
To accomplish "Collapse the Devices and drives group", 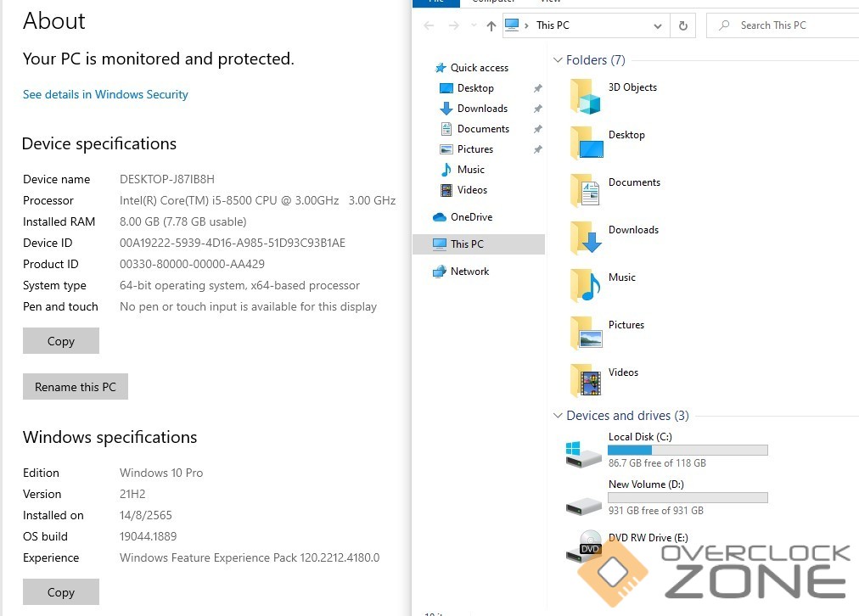I will [558, 416].
